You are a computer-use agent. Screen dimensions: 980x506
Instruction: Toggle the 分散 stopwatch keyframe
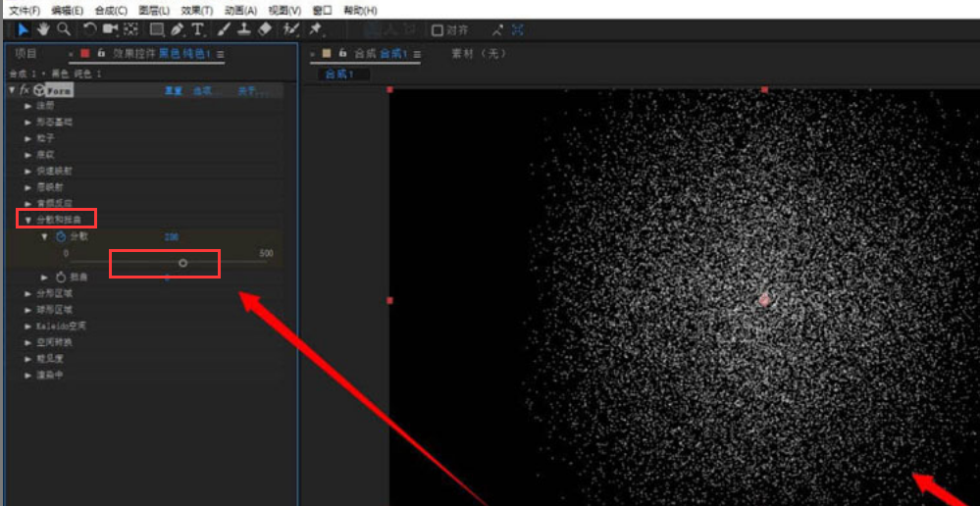60,237
